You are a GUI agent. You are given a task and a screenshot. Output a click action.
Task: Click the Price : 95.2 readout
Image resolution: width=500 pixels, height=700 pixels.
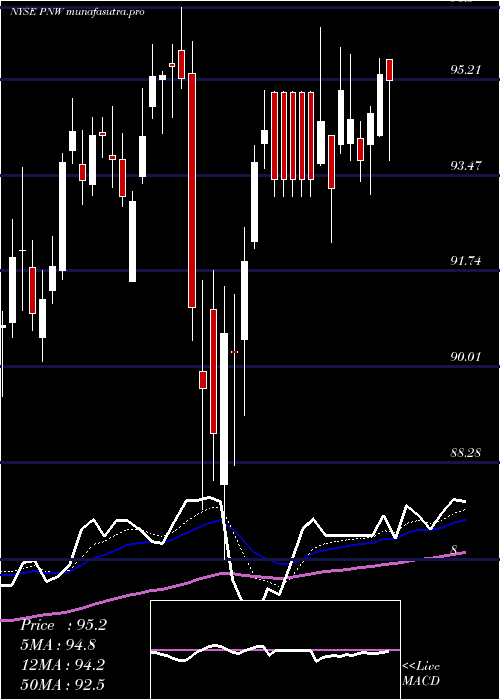coord(63,625)
